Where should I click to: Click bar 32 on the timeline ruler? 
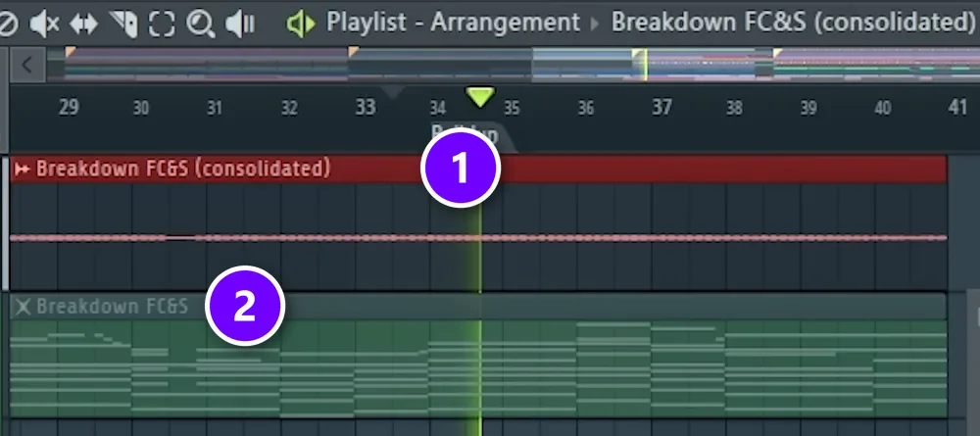point(289,109)
